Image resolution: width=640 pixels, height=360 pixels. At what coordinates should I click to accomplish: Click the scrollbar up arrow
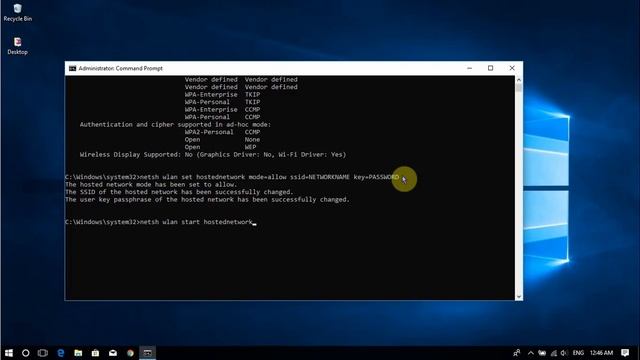(x=519, y=80)
